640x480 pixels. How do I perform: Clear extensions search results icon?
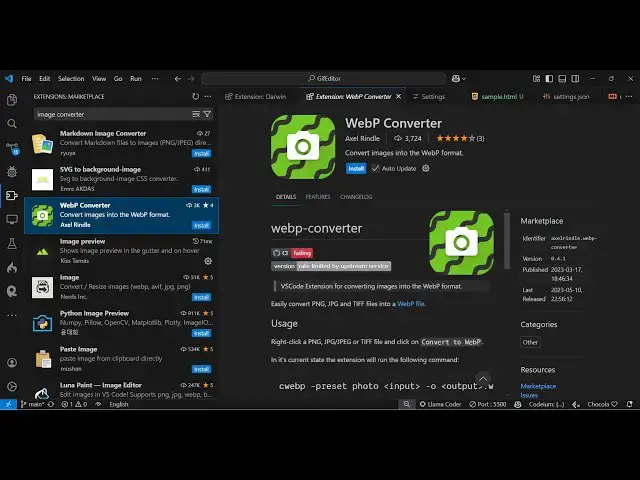[x=196, y=114]
